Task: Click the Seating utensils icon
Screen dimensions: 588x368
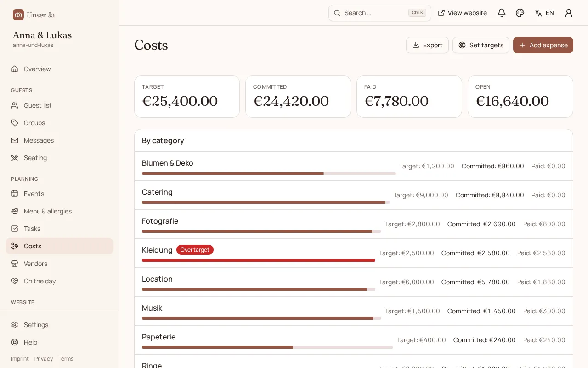Action: pyautogui.click(x=15, y=158)
